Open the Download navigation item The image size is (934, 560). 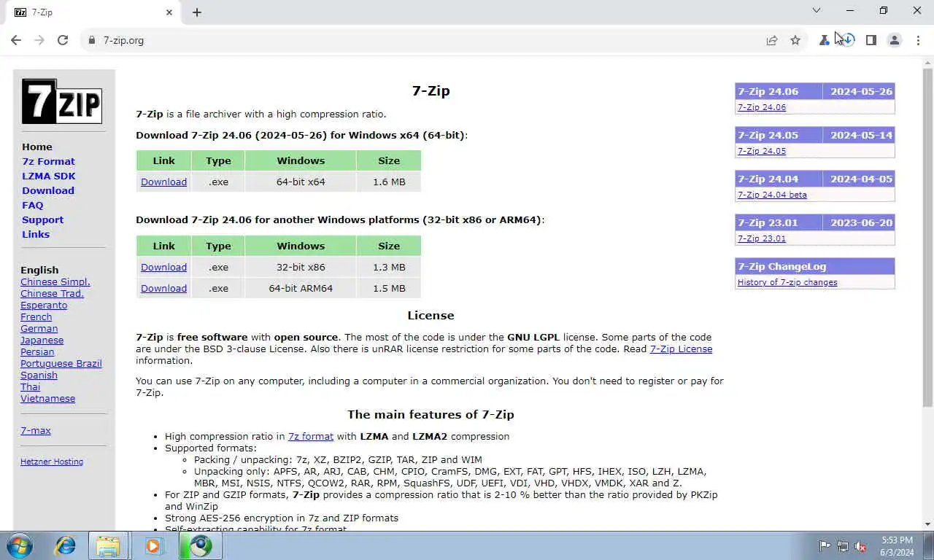click(48, 190)
